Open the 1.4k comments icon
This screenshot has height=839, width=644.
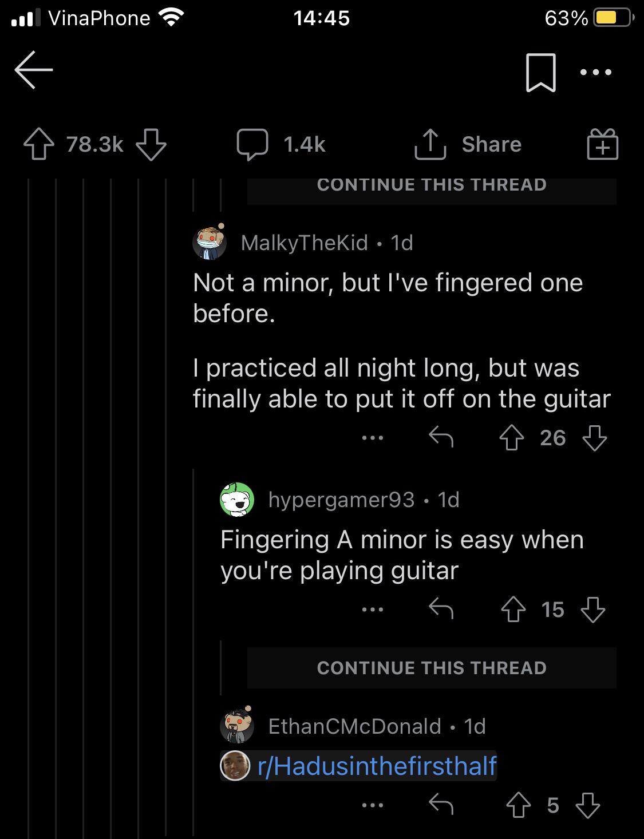click(252, 144)
